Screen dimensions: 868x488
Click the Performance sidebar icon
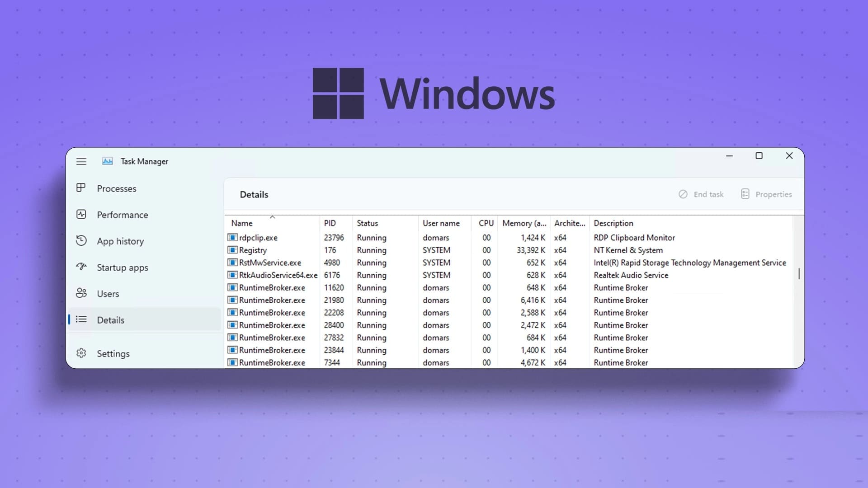pyautogui.click(x=81, y=214)
